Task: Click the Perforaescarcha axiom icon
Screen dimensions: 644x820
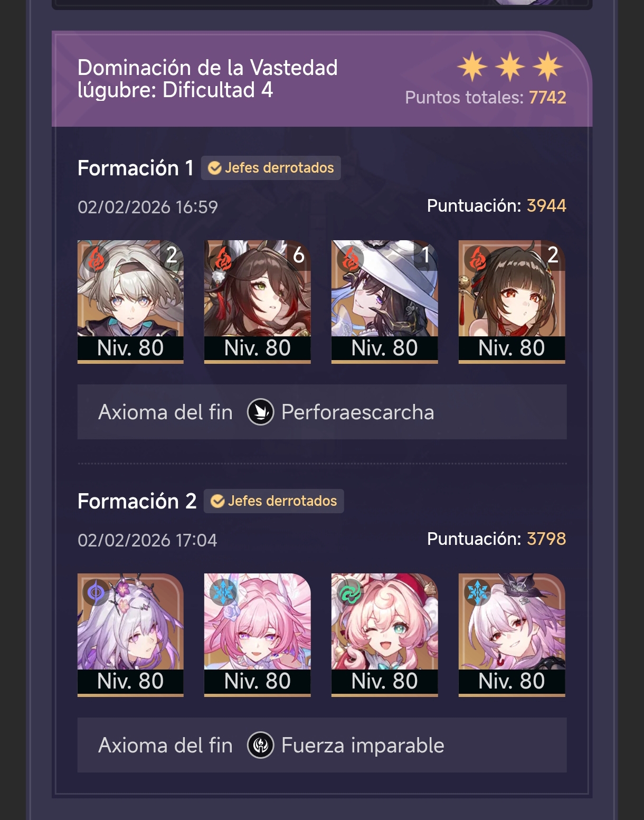Action: [261, 412]
